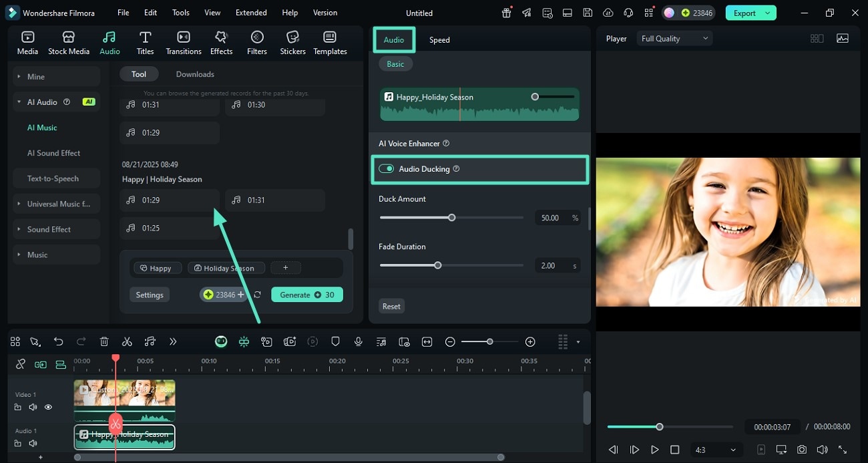868x463 pixels.
Task: Open the Stickers panel
Action: 292,43
